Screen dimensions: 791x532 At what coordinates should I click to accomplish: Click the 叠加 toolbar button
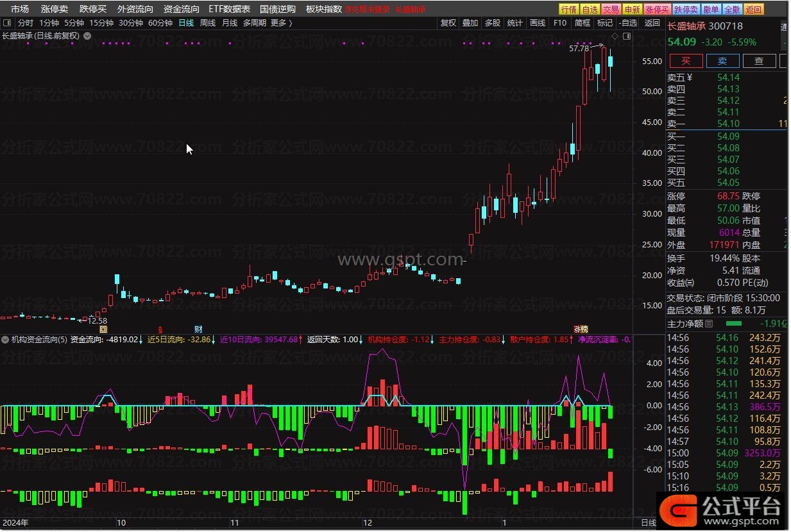470,23
